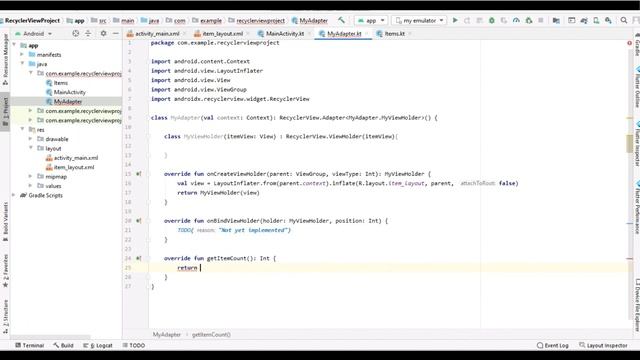Click the editor vertical scrollbar thumb
This screenshot has width=640, height=360.
click(629, 144)
